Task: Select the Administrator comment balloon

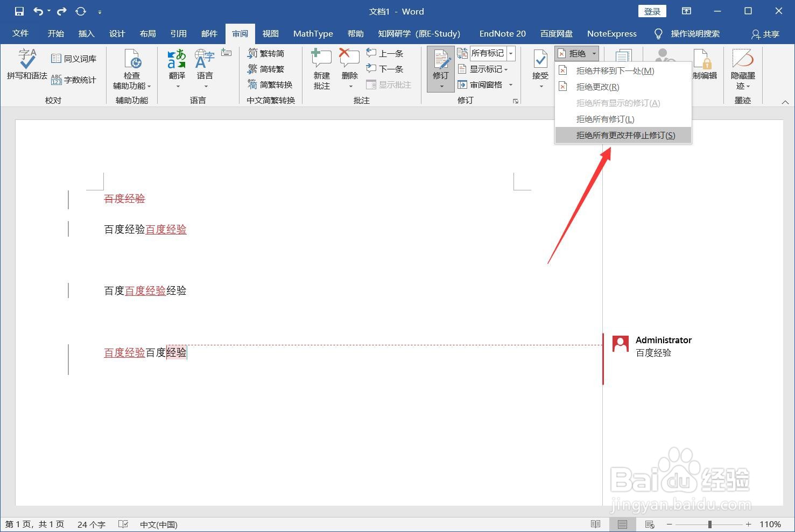Action: coord(652,346)
